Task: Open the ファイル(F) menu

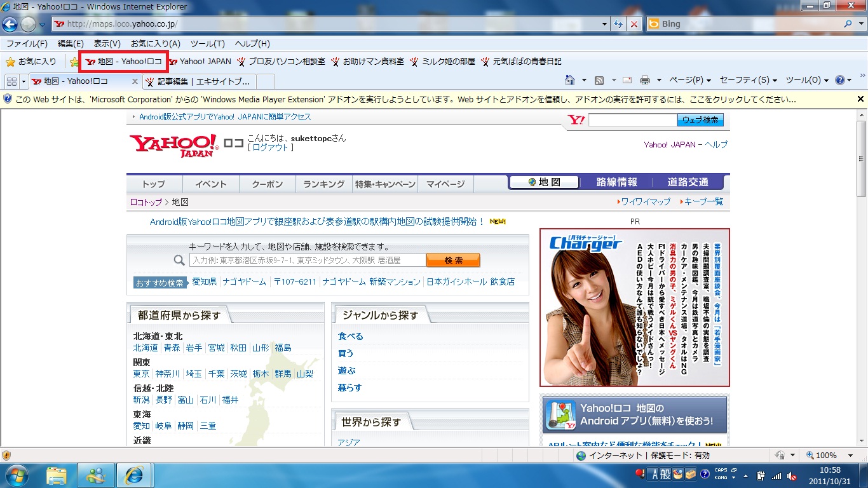Action: (x=27, y=44)
